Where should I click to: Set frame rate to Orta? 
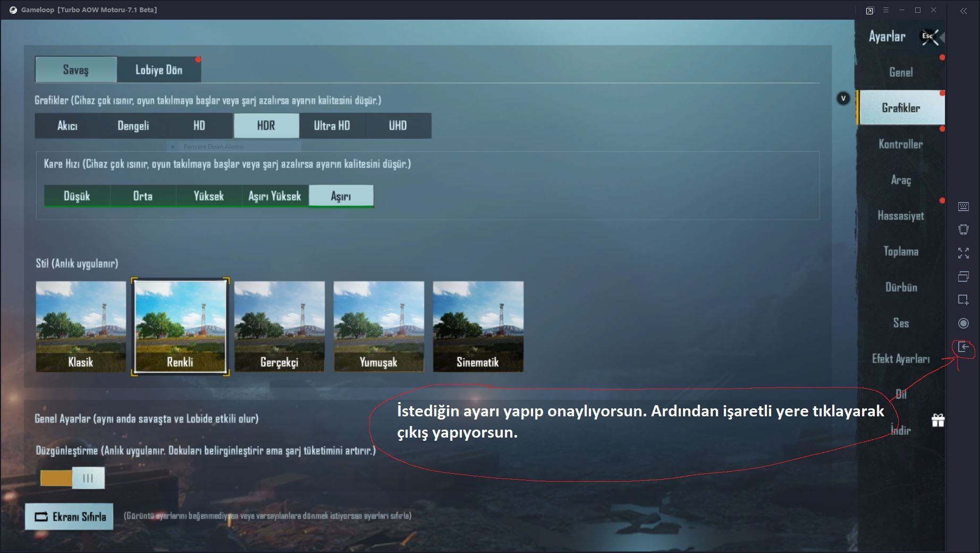[143, 196]
